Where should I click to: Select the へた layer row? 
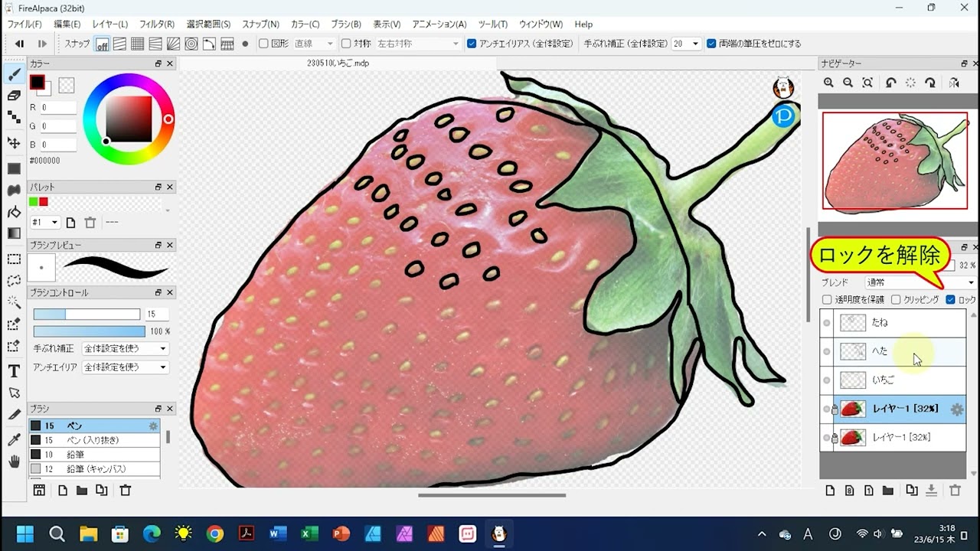pos(893,351)
